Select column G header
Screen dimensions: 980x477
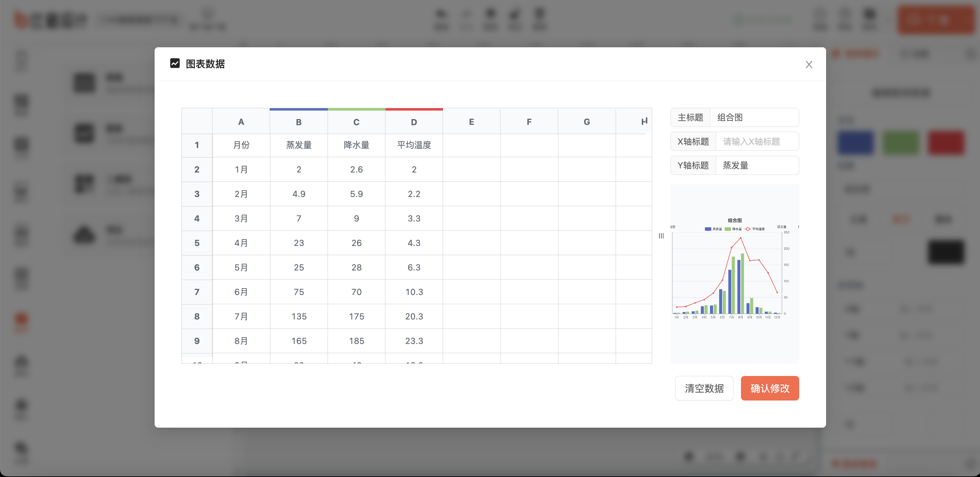(587, 121)
